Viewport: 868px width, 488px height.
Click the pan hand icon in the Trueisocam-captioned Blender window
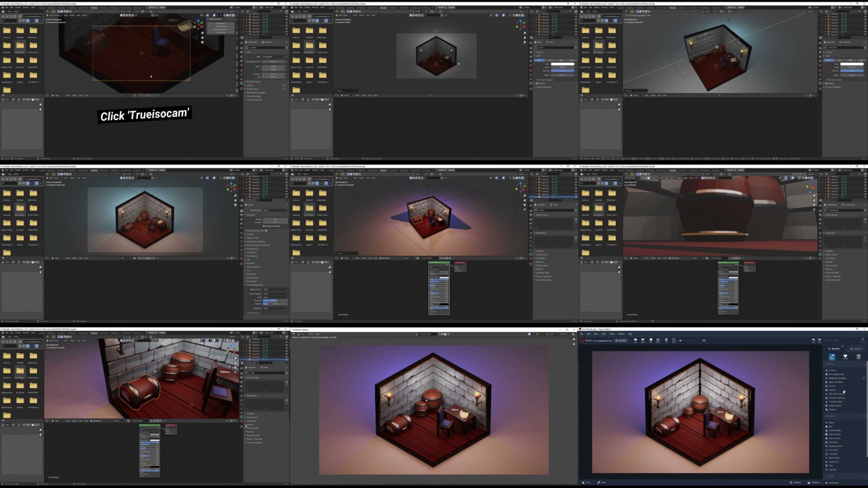[202, 38]
